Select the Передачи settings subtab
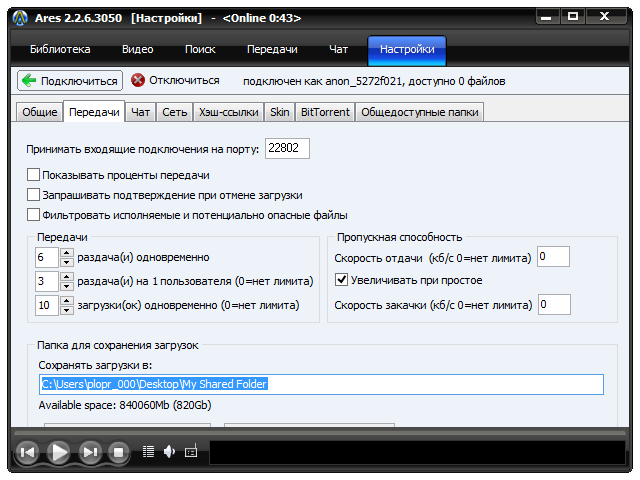640x480 pixels. 94,111
